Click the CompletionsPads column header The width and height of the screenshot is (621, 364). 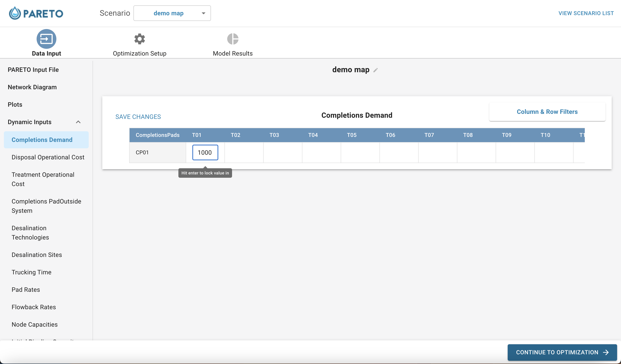(157, 135)
